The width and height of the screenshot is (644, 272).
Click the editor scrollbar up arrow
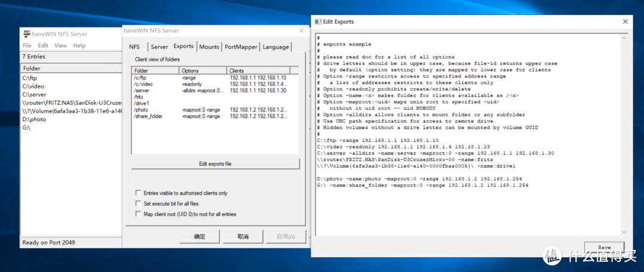(x=624, y=38)
